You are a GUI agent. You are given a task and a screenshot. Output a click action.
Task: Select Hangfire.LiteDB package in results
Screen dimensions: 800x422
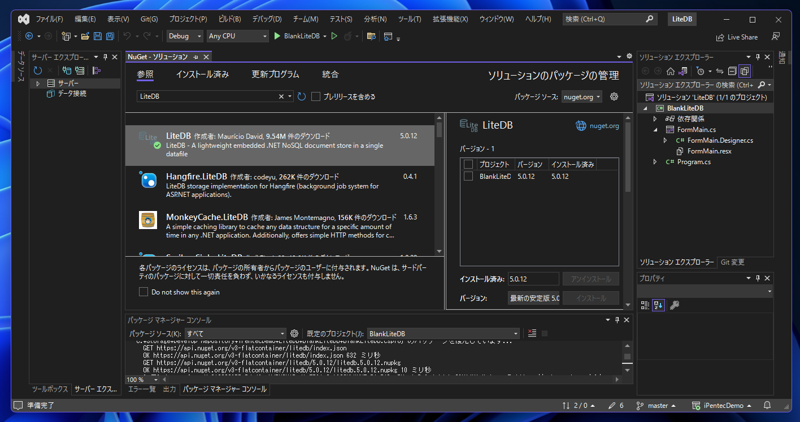[x=280, y=185]
